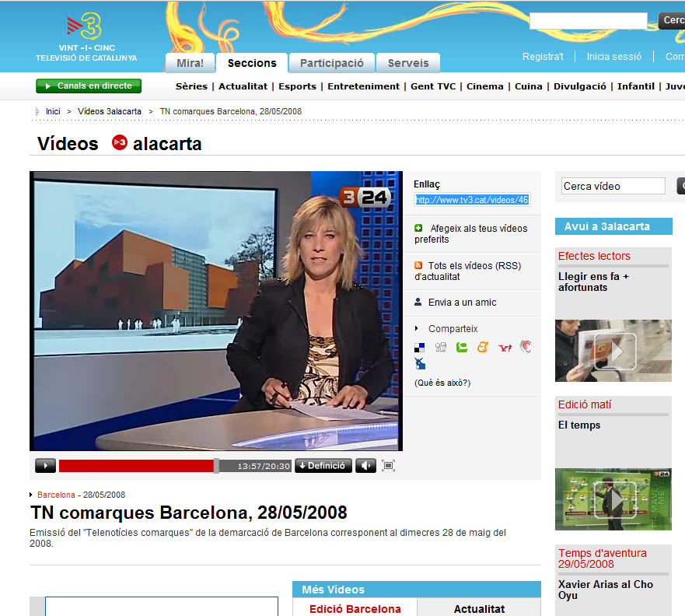Open the Efectes lectors heading link
The width and height of the screenshot is (685, 616).
click(594, 256)
